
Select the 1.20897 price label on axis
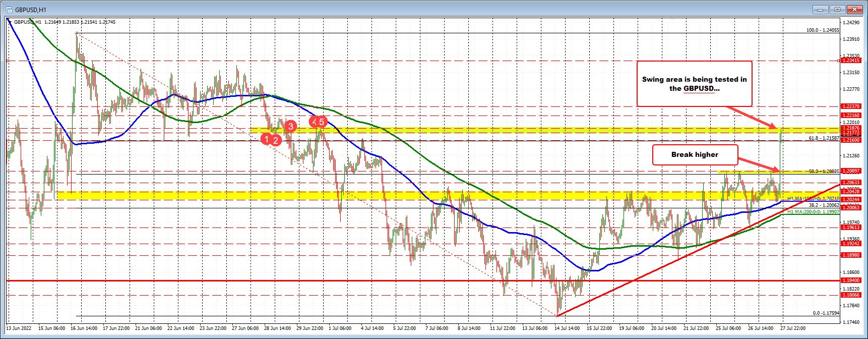pos(852,171)
